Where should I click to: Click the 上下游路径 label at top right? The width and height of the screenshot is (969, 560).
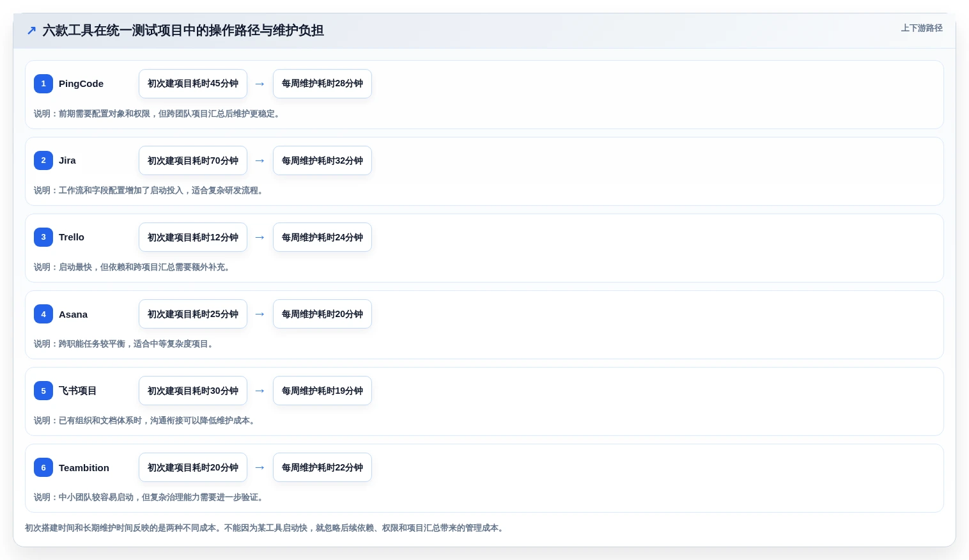click(922, 28)
